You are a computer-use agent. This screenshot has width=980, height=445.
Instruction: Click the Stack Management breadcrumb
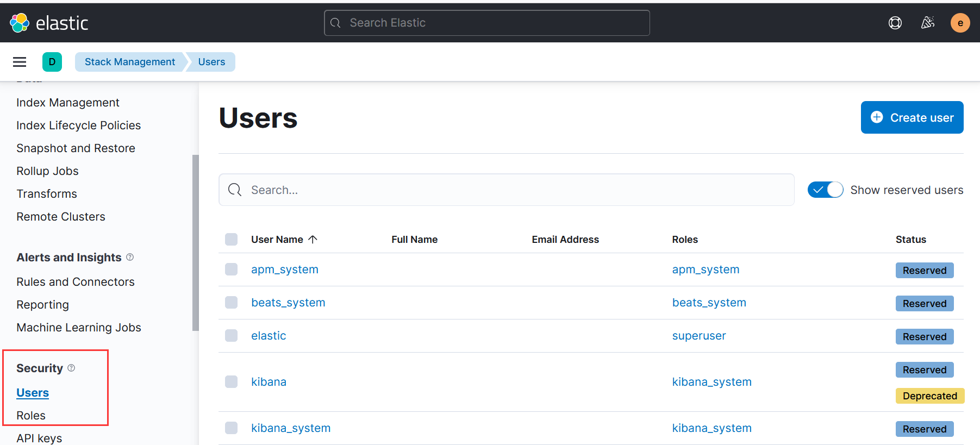[x=130, y=62]
